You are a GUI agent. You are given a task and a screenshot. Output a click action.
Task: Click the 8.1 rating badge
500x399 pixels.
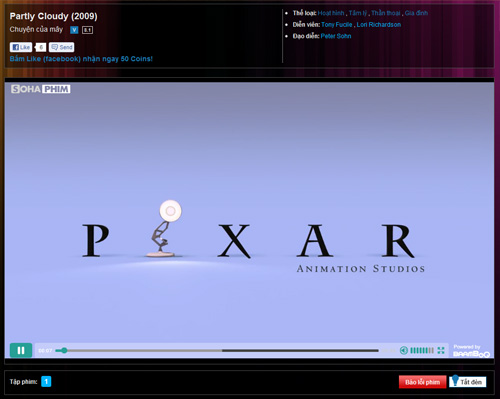click(87, 30)
